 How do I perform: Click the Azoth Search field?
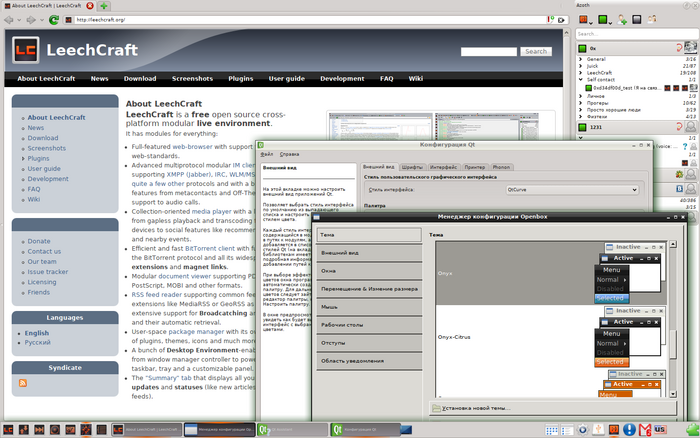tap(636, 34)
